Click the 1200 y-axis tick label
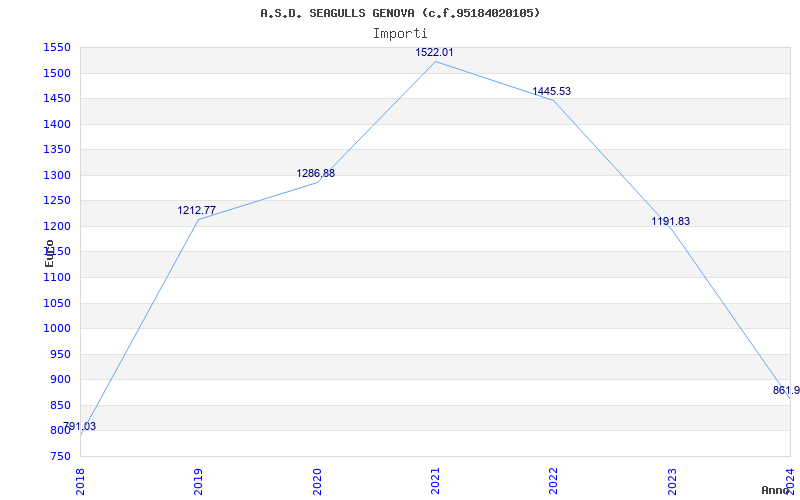 [x=57, y=227]
